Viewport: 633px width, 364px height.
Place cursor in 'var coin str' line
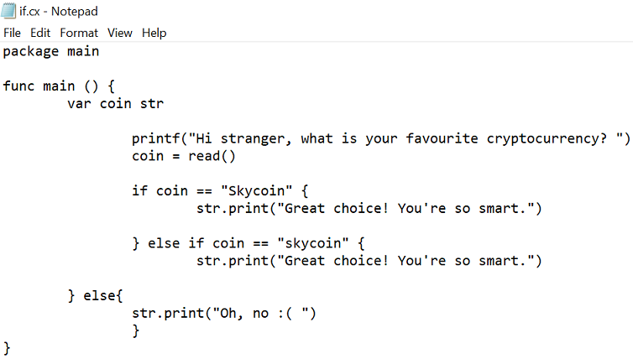pyautogui.click(x=115, y=104)
